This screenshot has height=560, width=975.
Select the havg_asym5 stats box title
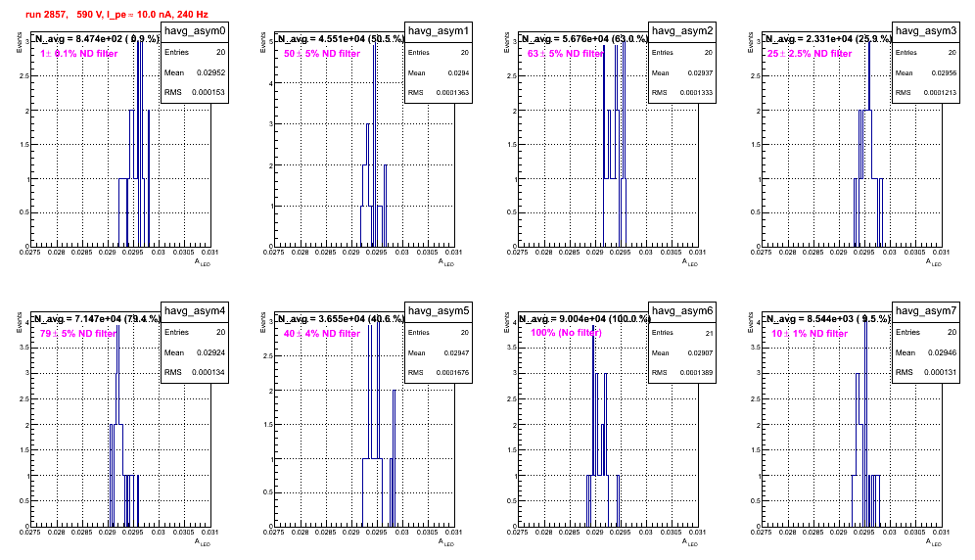click(x=439, y=311)
